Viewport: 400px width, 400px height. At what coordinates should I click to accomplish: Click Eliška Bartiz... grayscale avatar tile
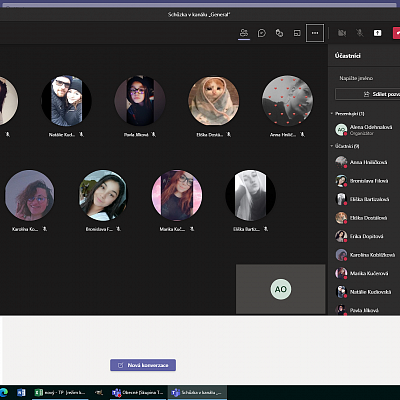[250, 195]
